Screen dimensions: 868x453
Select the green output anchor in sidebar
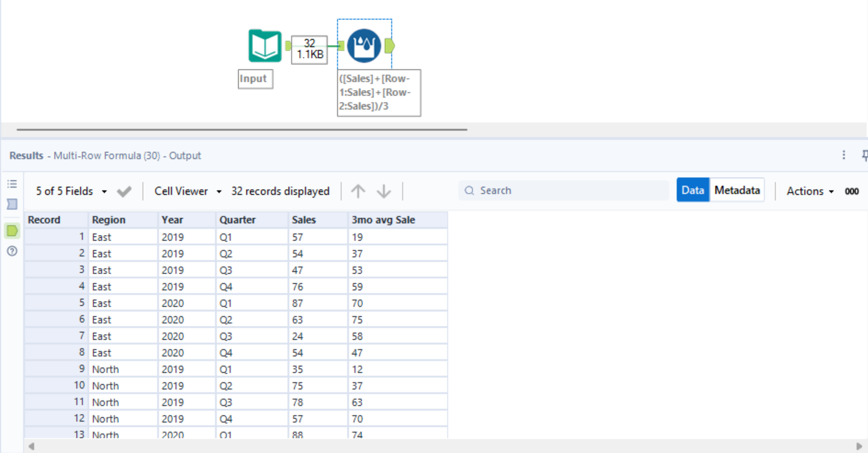click(x=12, y=231)
